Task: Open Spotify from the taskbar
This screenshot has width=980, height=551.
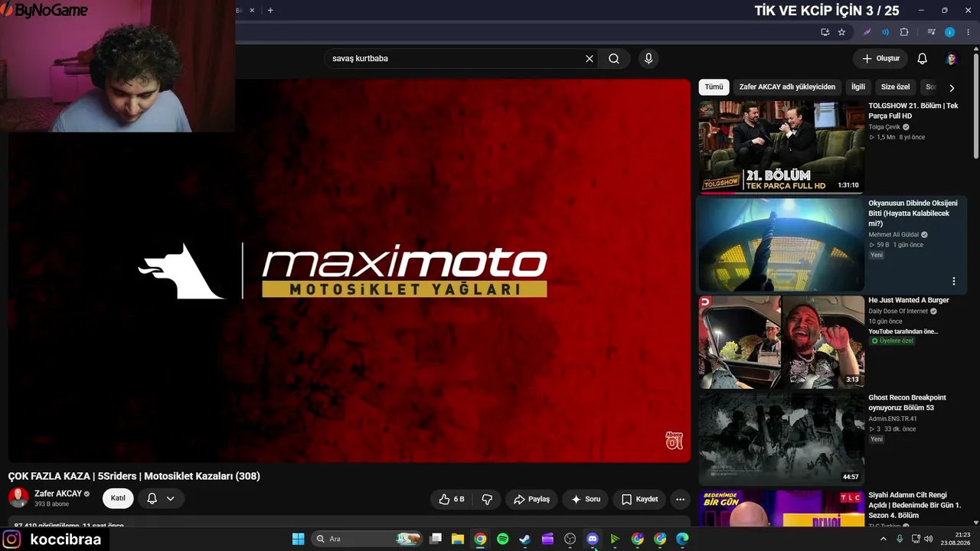Action: [x=502, y=539]
